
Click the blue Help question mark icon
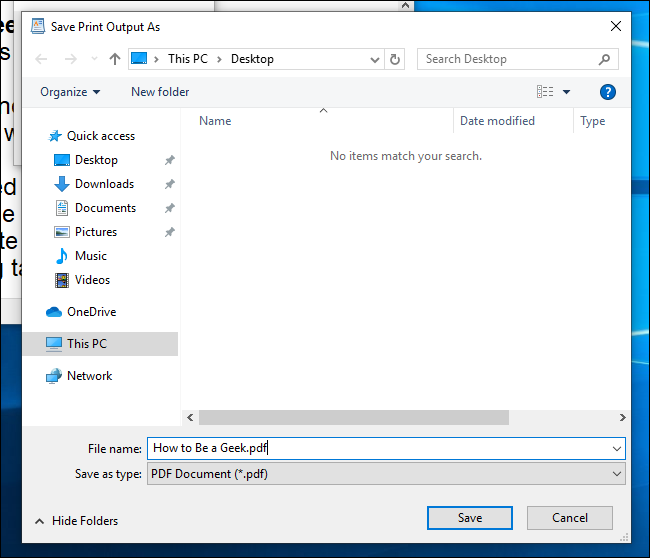(607, 92)
